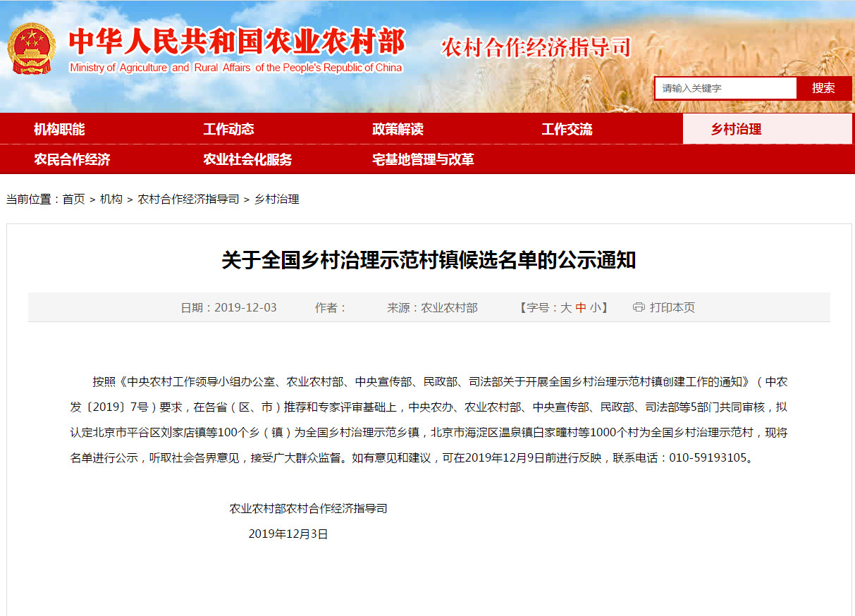Open the 机构职能 menu
This screenshot has width=855, height=616.
[59, 129]
